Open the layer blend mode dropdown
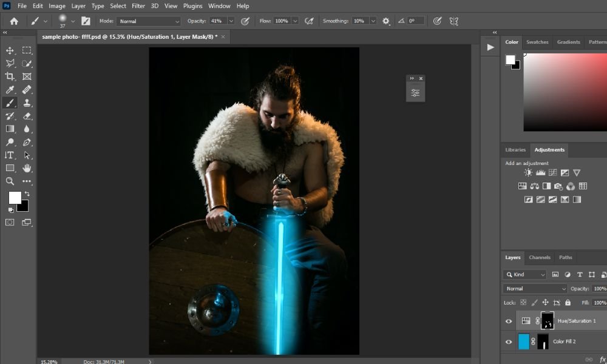Screen dimensions: 607x364 pyautogui.click(x=535, y=289)
